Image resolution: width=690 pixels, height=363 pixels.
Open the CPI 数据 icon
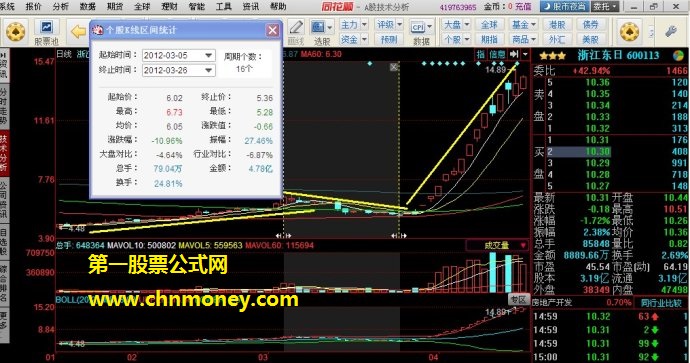point(418,27)
